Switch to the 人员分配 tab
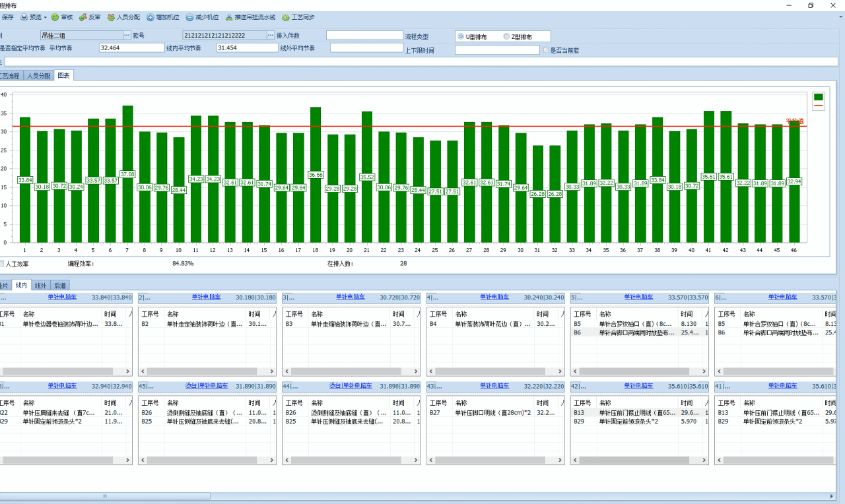This screenshot has height=504, width=845. coord(38,76)
